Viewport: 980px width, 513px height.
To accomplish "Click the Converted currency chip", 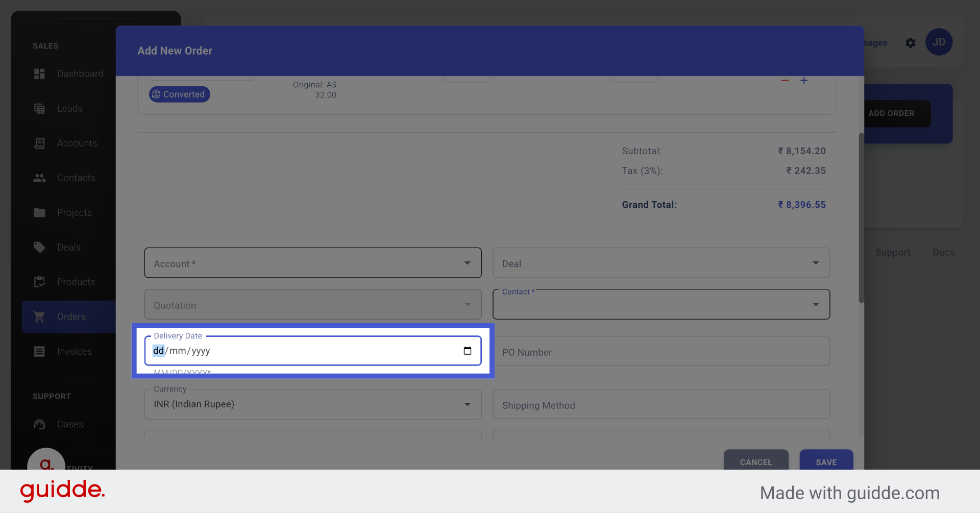I will pyautogui.click(x=180, y=94).
